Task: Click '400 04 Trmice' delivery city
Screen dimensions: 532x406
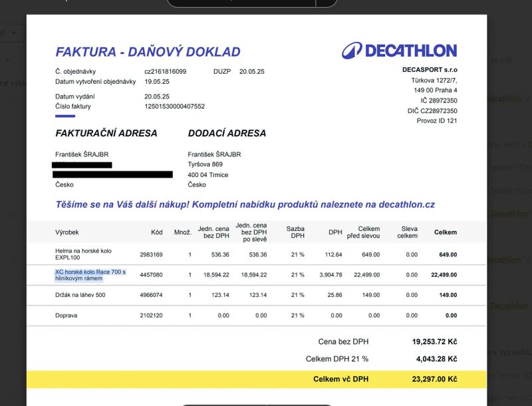Action: (x=207, y=175)
